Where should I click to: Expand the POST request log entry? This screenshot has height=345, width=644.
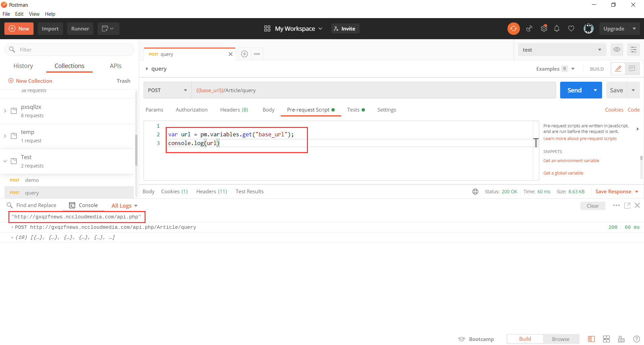tap(12, 227)
